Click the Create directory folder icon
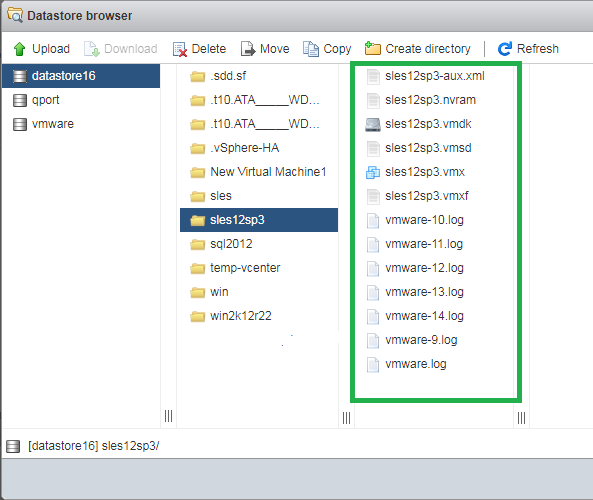The width and height of the screenshot is (593, 500). [x=373, y=48]
